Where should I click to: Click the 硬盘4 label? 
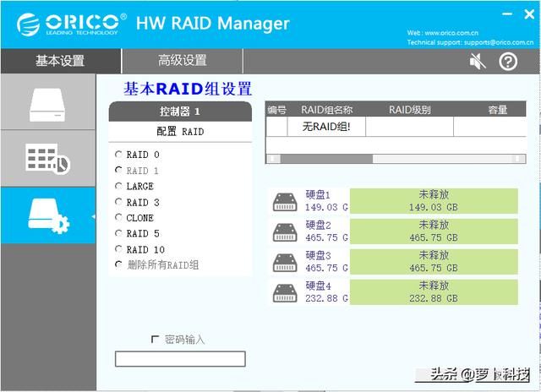click(318, 286)
